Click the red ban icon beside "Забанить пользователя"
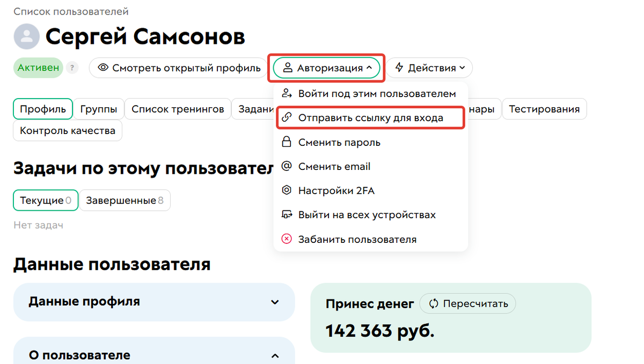This screenshot has width=644, height=364. click(x=287, y=239)
